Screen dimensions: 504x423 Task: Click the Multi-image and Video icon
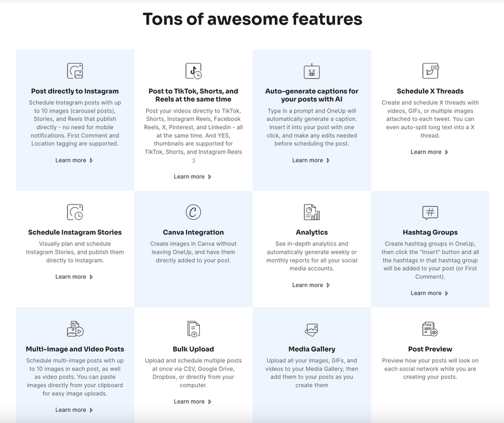[75, 329]
